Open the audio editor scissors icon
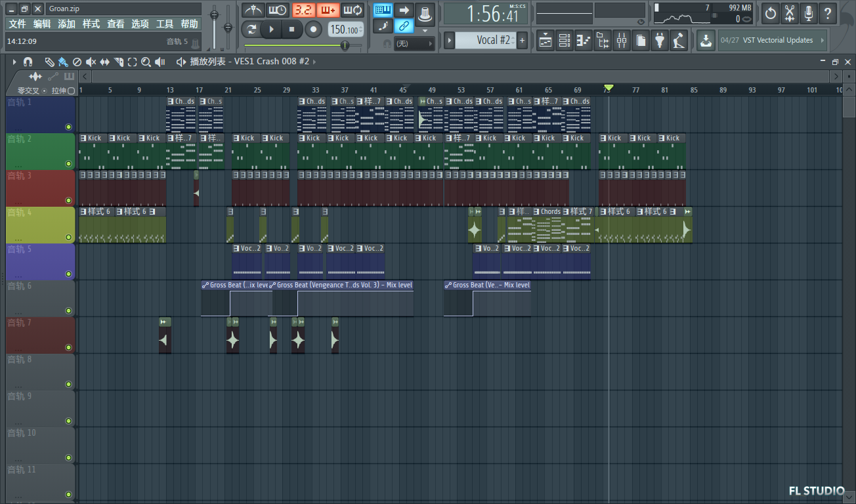856x504 pixels. pos(790,12)
